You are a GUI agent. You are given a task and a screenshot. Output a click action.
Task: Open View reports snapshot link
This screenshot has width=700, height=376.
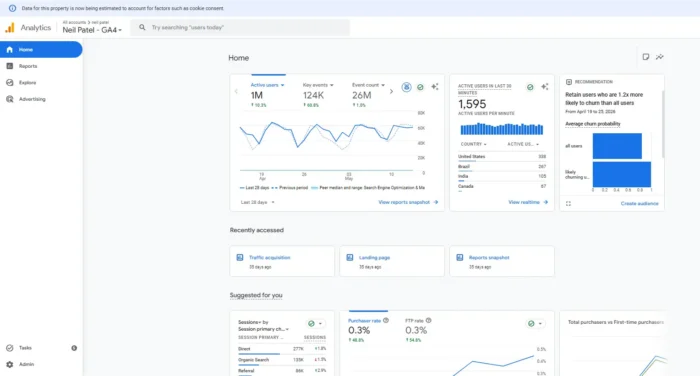(408, 202)
